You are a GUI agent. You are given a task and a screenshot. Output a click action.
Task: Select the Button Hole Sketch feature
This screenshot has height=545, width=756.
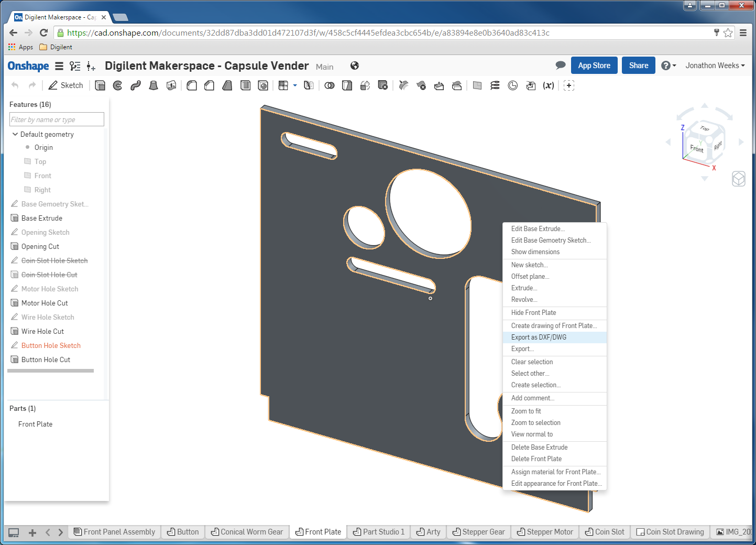[x=51, y=346]
